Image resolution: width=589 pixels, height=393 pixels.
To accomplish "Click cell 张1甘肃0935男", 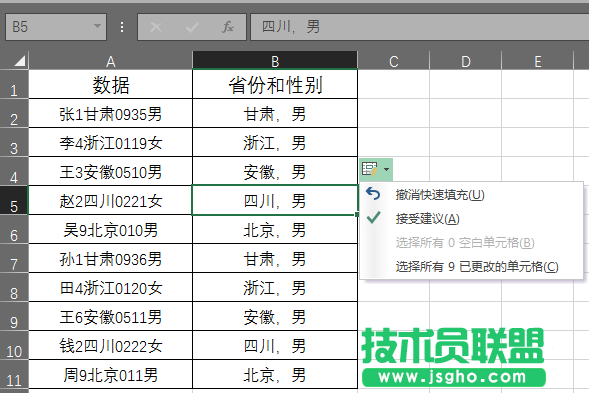I will pyautogui.click(x=110, y=114).
